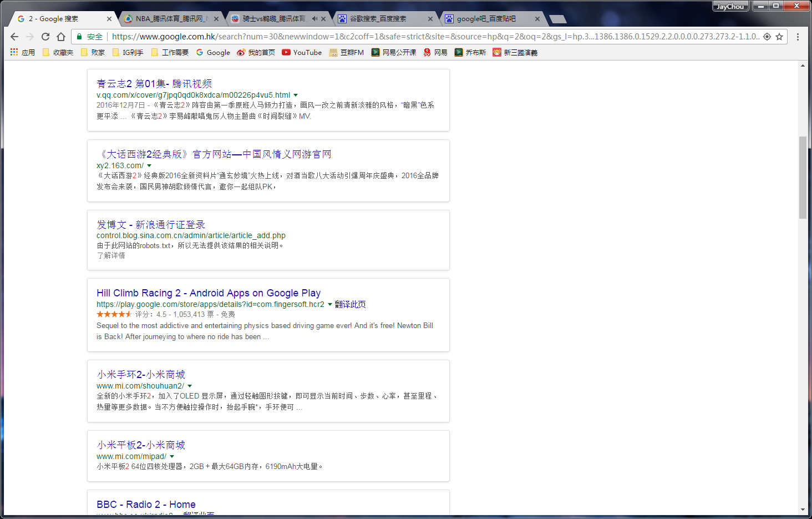Click the browser forward arrow
This screenshot has width=812, height=519.
(x=30, y=37)
